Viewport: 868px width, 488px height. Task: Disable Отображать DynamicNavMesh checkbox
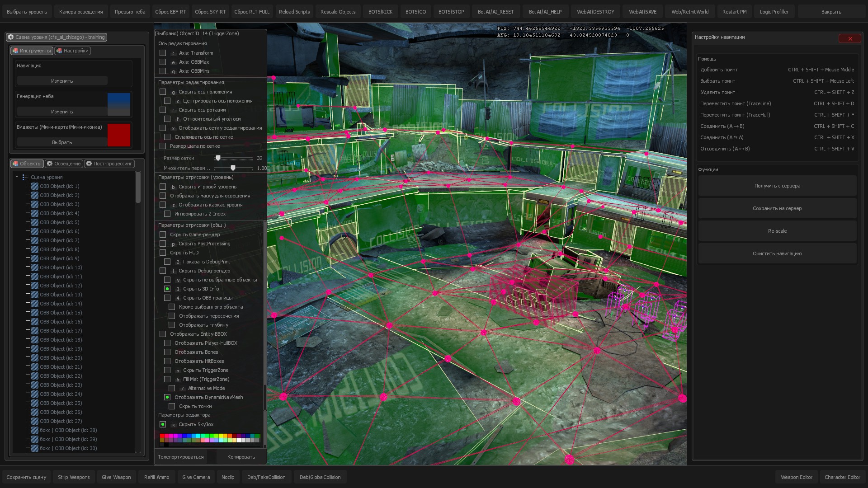coord(167,397)
